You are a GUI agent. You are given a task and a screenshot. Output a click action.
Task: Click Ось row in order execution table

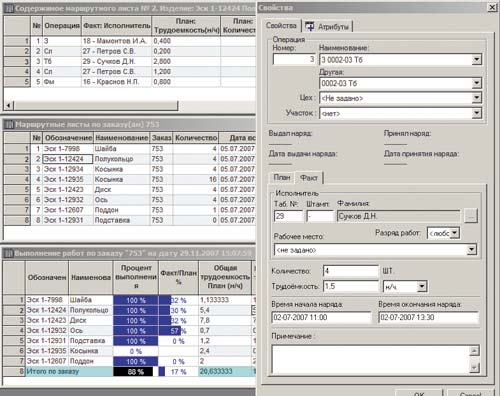(x=129, y=330)
